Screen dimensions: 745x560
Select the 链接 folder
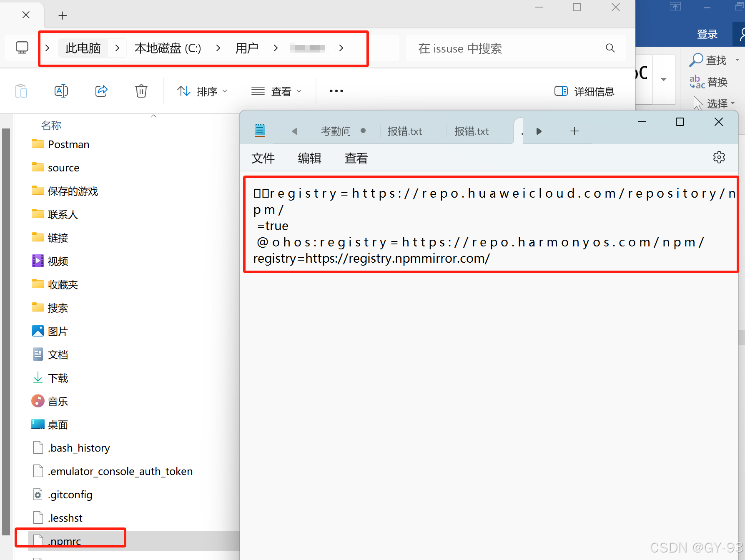tap(50, 238)
